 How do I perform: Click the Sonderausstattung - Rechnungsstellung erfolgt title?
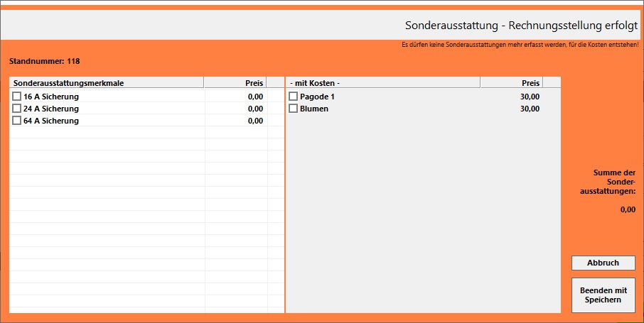point(521,25)
